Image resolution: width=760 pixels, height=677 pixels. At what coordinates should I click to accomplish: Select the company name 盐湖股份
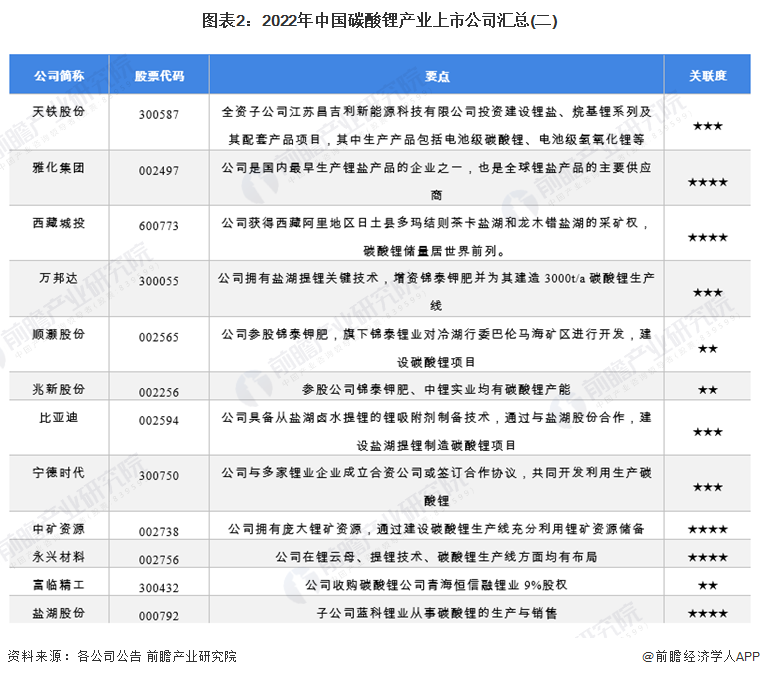(x=59, y=613)
